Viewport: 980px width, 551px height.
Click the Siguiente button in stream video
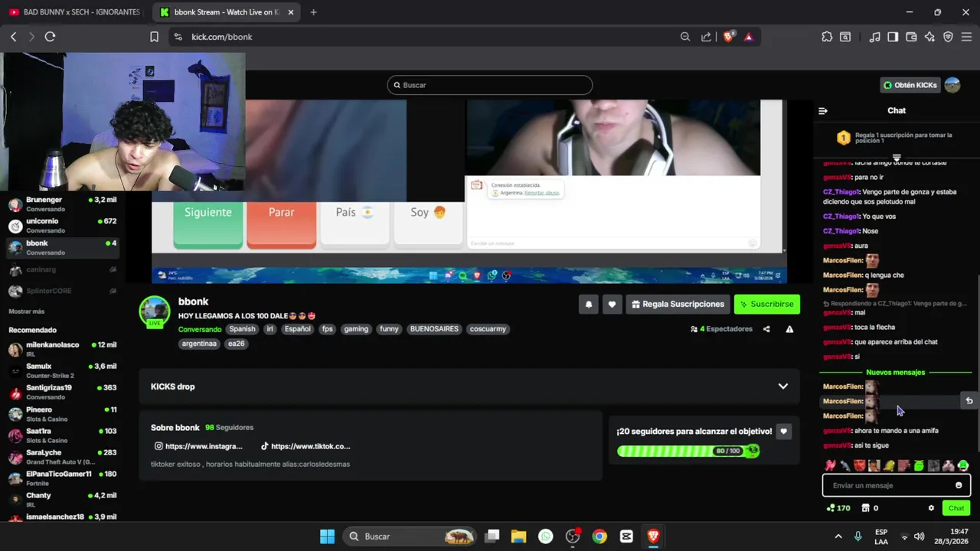click(x=207, y=225)
